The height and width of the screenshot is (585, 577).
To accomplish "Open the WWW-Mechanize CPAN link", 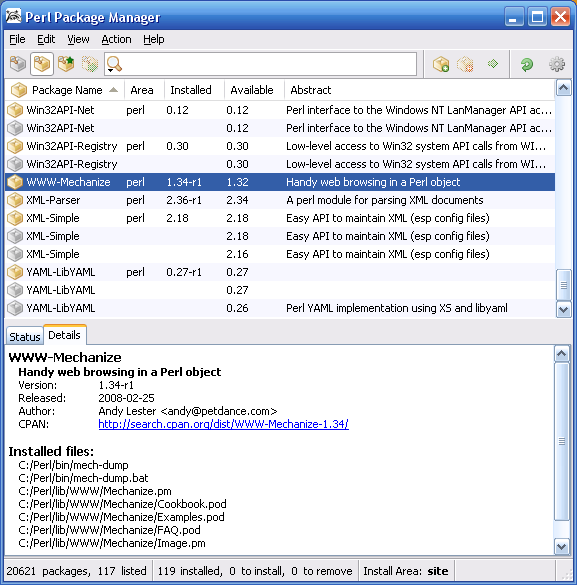I will point(223,424).
